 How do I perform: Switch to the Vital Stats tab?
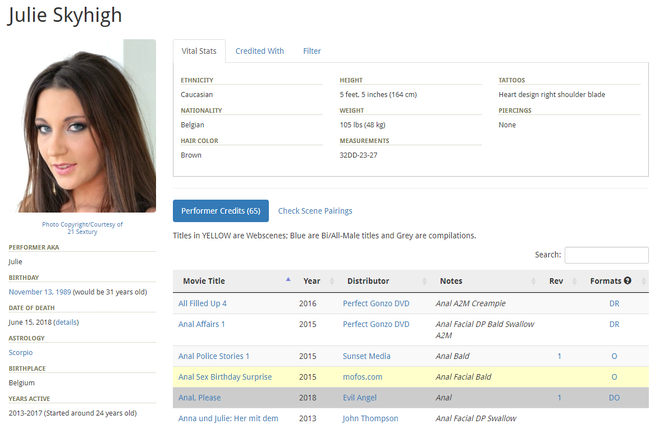[199, 51]
